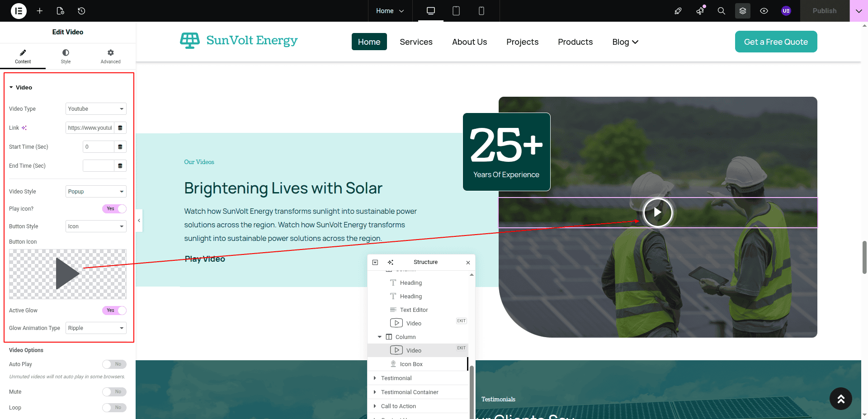Screen dimensions: 868x419
Task: Switch to mobile responsive view icon
Action: pos(481,11)
